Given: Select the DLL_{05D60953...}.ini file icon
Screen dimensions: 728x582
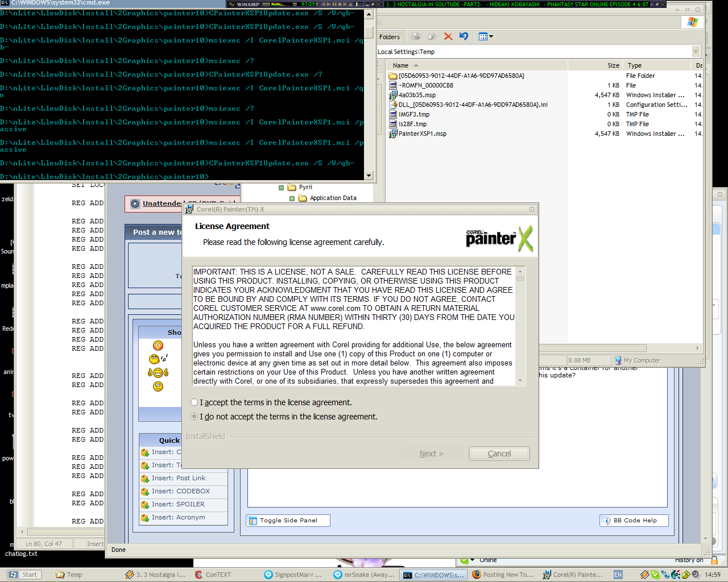Looking at the screenshot, I should pos(393,105).
